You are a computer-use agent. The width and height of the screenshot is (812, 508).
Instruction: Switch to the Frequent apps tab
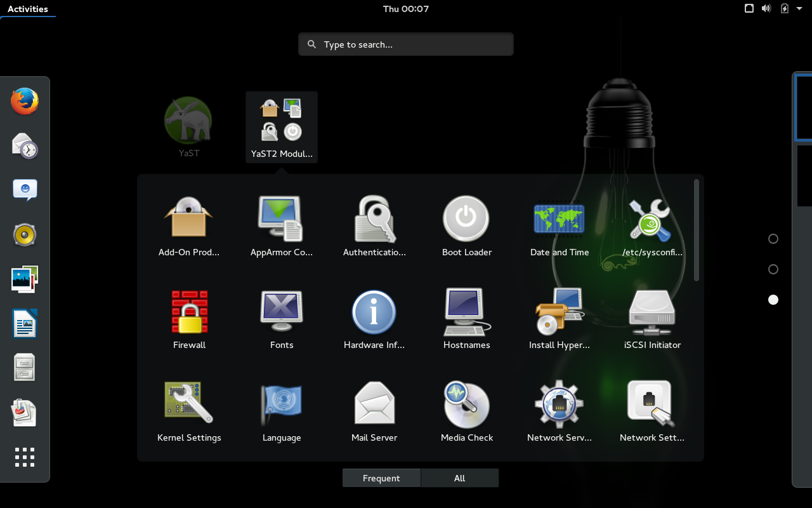pos(381,478)
